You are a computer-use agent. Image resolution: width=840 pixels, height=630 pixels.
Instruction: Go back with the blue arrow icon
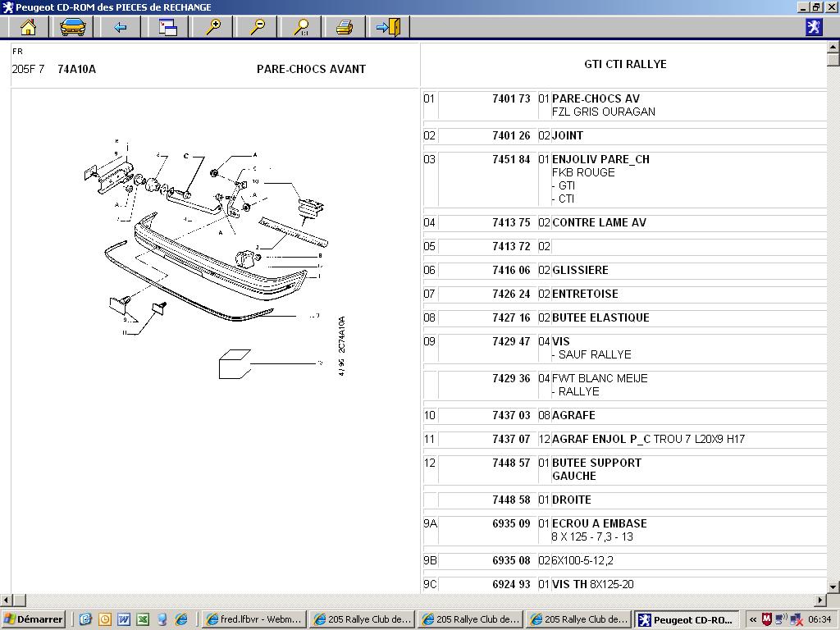click(120, 27)
